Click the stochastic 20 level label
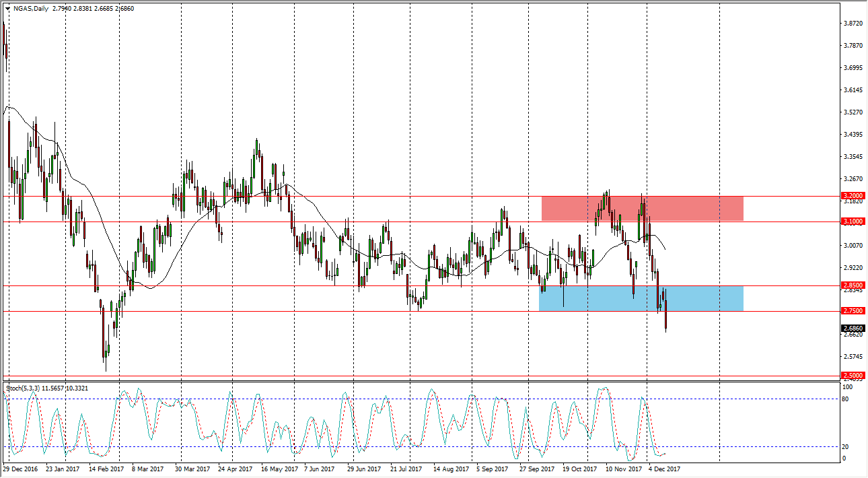 (846, 447)
